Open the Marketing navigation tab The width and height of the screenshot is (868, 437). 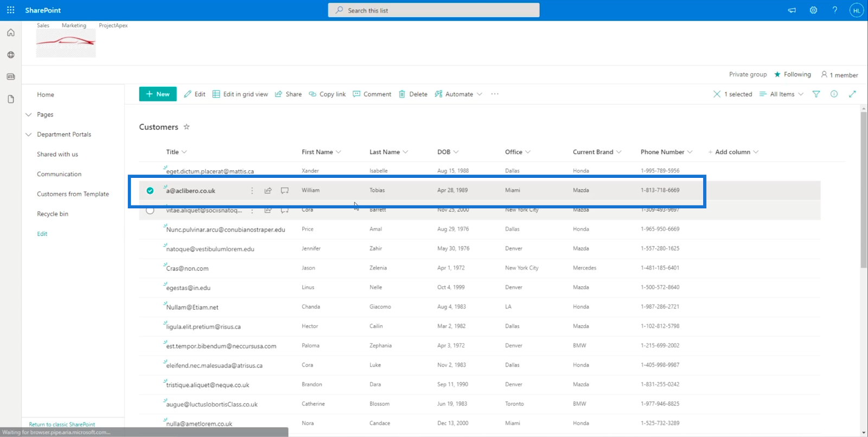(x=74, y=25)
